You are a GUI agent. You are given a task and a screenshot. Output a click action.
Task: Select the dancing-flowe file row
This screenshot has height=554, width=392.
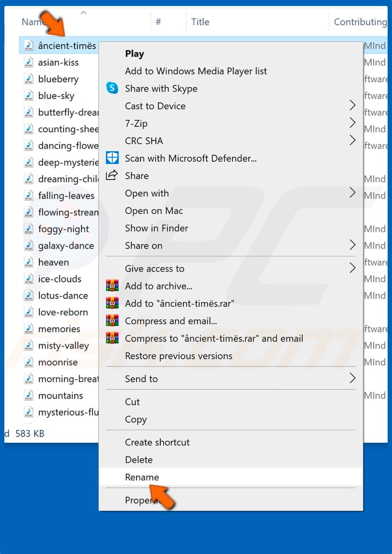[60, 145]
